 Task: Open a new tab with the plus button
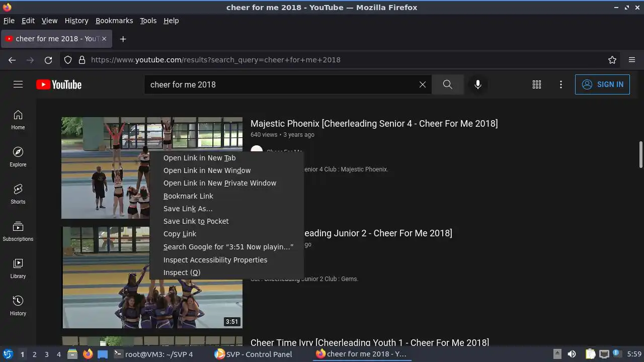(123, 39)
